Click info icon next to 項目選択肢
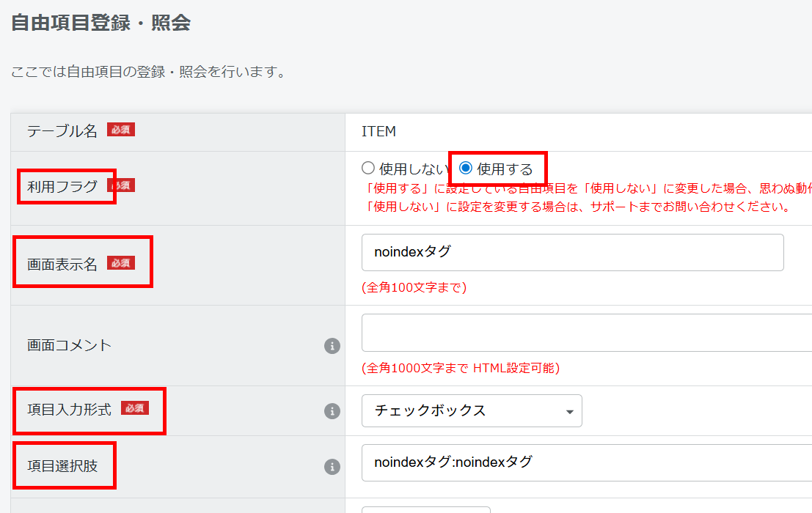The image size is (812, 513). [332, 466]
